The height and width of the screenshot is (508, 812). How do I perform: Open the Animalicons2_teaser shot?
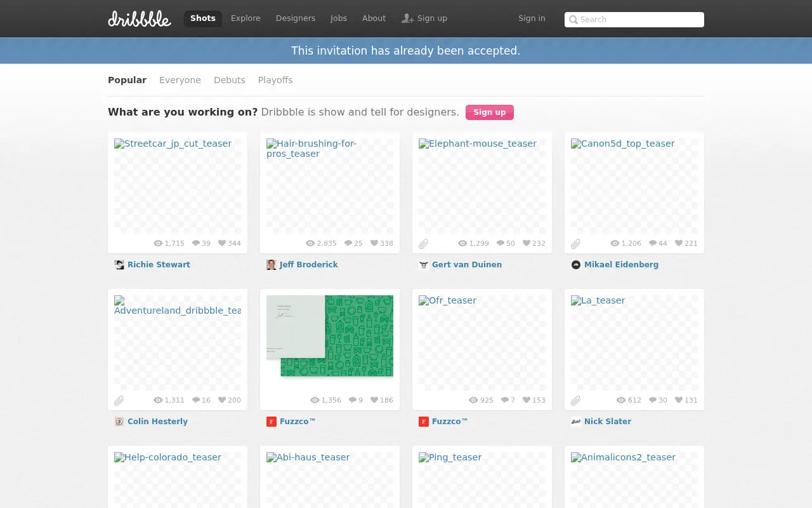coord(634,480)
